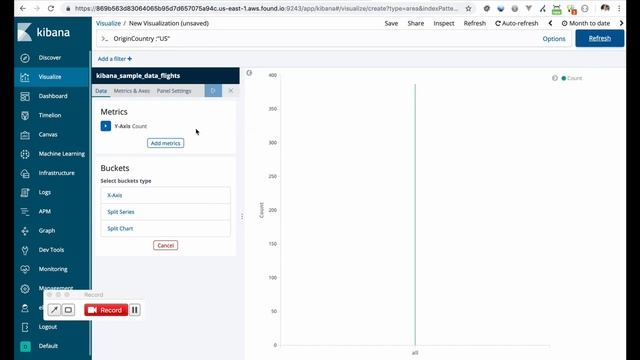Click in the OriginCountry query input field

[324, 39]
